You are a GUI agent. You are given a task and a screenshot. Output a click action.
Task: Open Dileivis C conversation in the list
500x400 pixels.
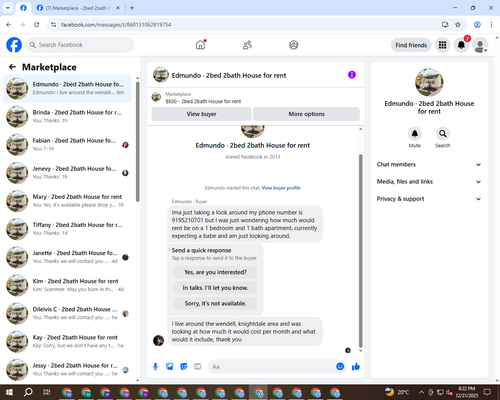click(x=67, y=313)
